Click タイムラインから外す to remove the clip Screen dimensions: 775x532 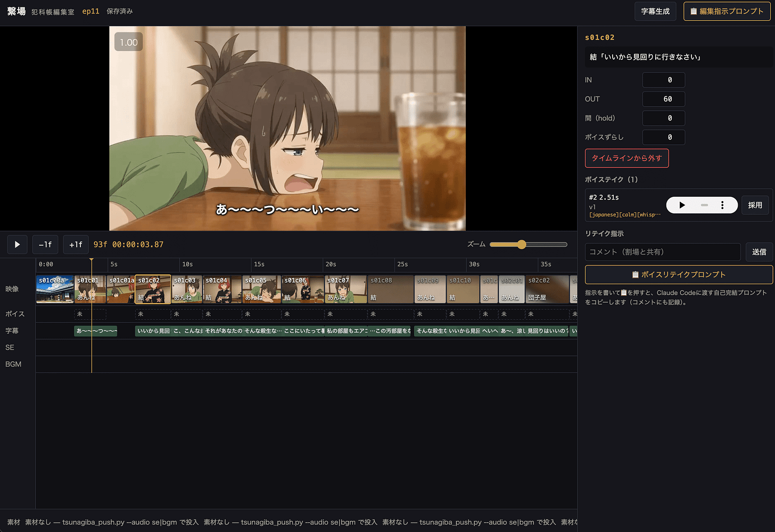pos(626,158)
